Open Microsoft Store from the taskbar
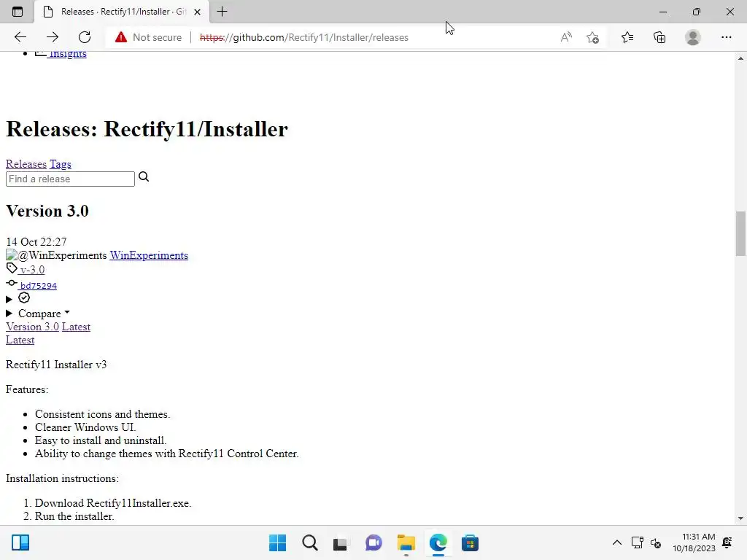The image size is (747, 560). pos(471,542)
